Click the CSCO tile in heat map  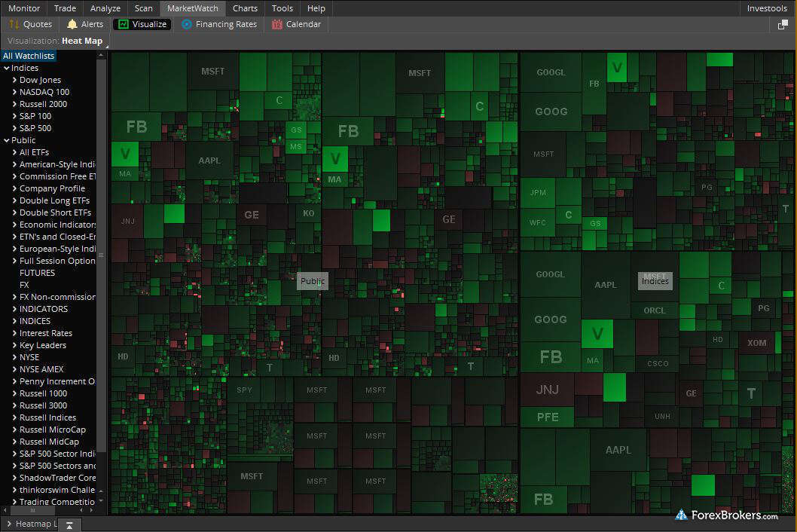(658, 364)
